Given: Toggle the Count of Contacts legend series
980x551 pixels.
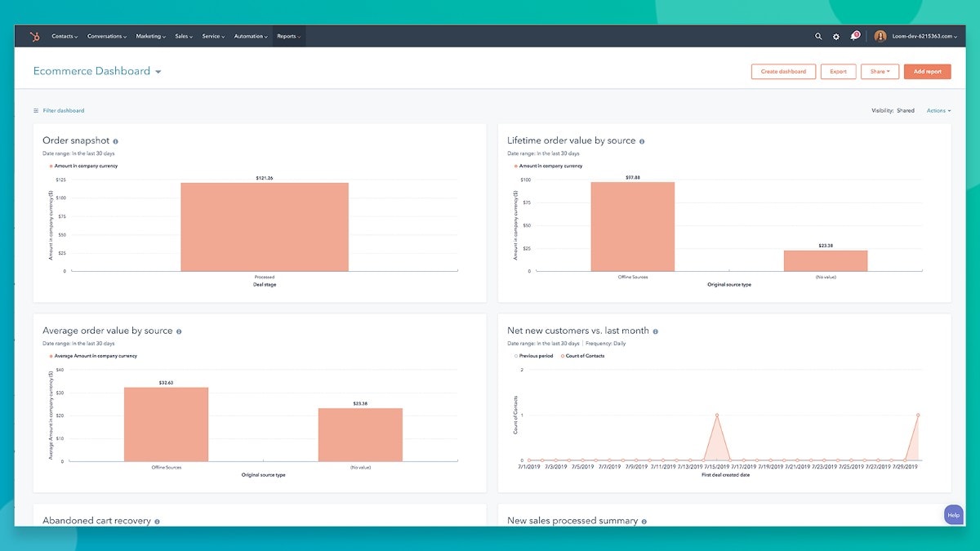Looking at the screenshot, I should point(581,356).
